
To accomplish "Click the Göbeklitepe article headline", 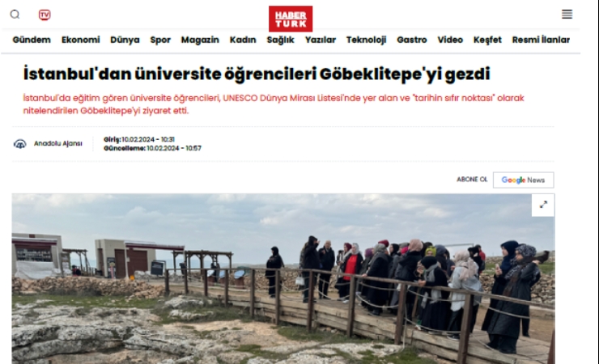I will click(257, 74).
